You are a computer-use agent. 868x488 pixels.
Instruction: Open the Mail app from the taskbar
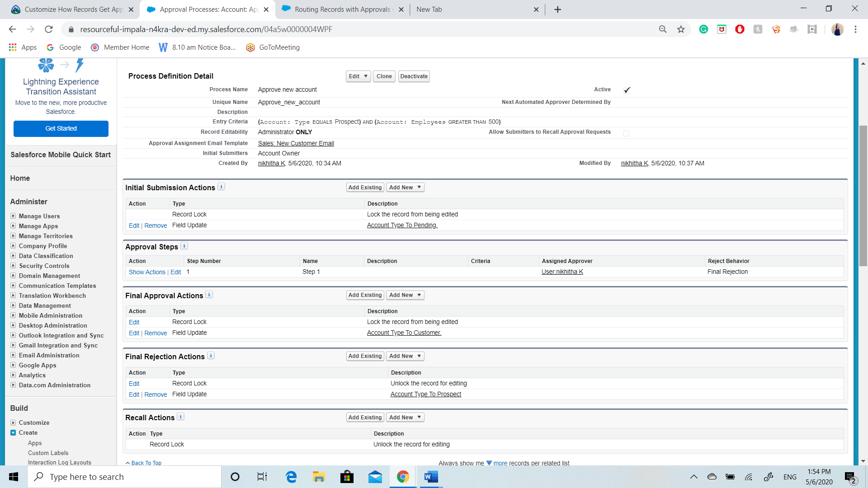pyautogui.click(x=375, y=476)
